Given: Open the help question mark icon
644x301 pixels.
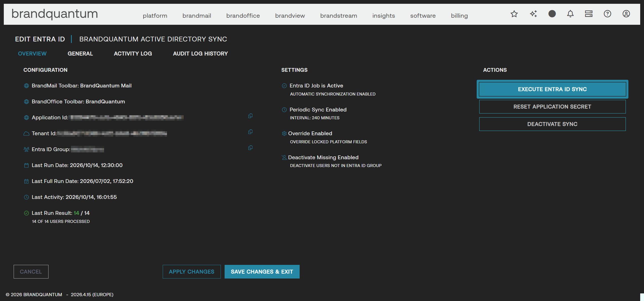Looking at the screenshot, I should pyautogui.click(x=607, y=14).
